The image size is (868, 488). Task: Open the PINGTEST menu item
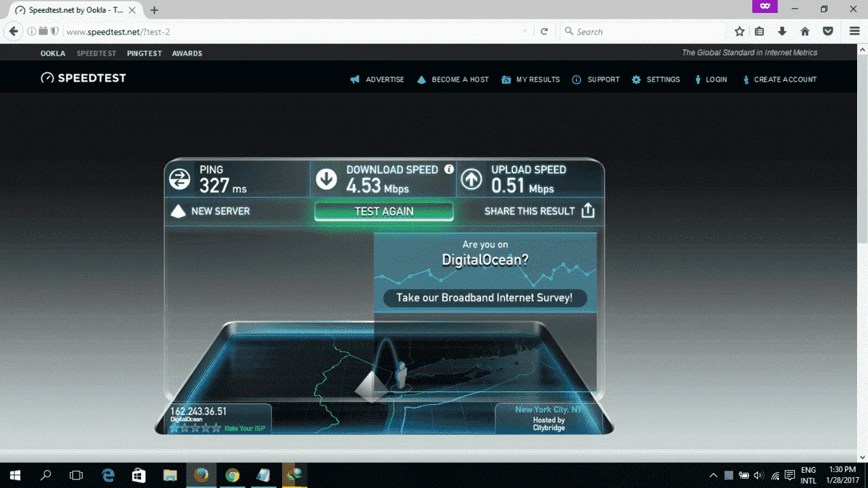145,53
